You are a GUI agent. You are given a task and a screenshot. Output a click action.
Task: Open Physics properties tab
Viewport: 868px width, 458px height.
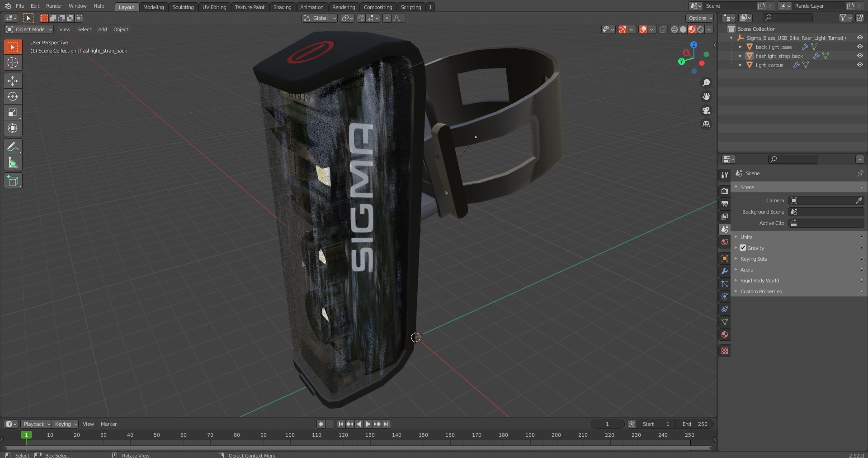[725, 296]
